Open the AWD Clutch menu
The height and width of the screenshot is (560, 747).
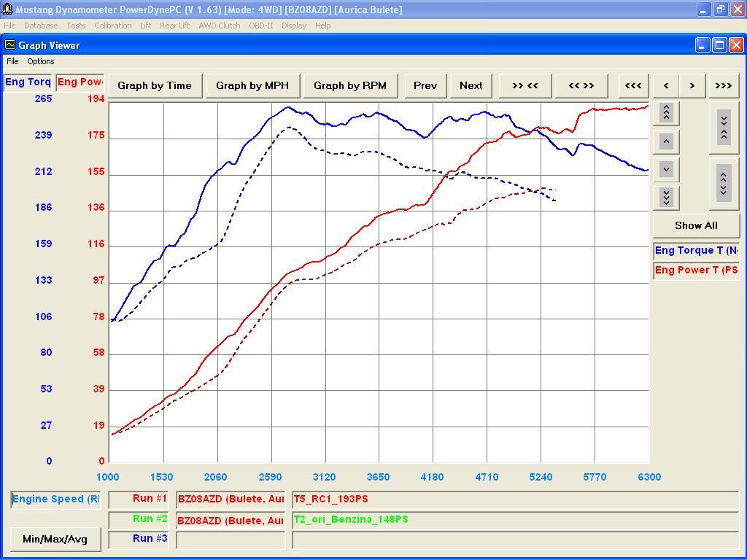[219, 26]
